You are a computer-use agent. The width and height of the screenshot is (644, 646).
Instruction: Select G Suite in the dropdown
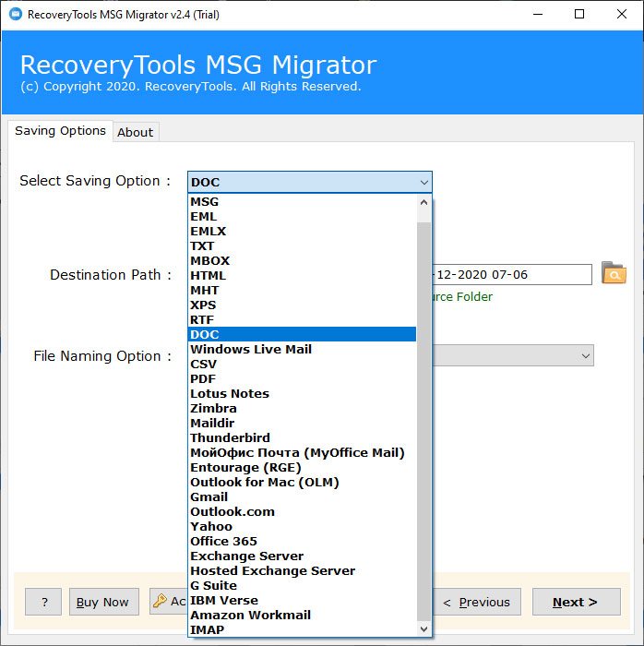(302, 585)
